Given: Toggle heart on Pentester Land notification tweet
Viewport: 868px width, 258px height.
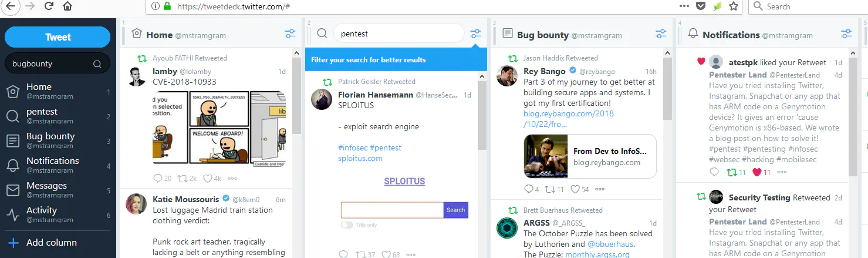Looking at the screenshot, I should pyautogui.click(x=757, y=172).
